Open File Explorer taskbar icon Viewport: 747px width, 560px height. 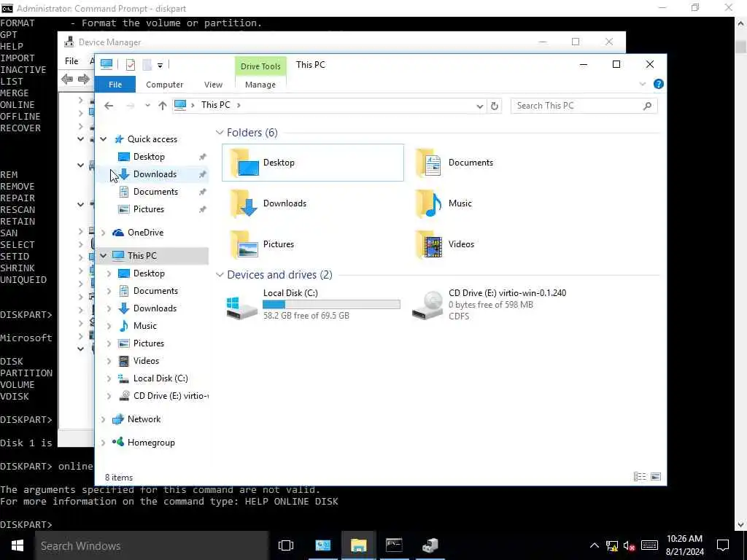(x=358, y=545)
